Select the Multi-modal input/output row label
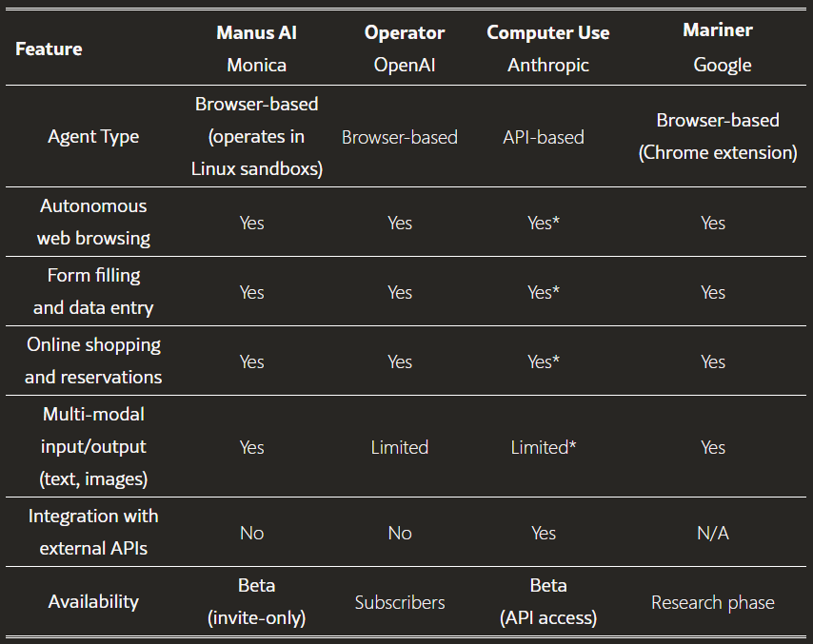 click(x=93, y=446)
